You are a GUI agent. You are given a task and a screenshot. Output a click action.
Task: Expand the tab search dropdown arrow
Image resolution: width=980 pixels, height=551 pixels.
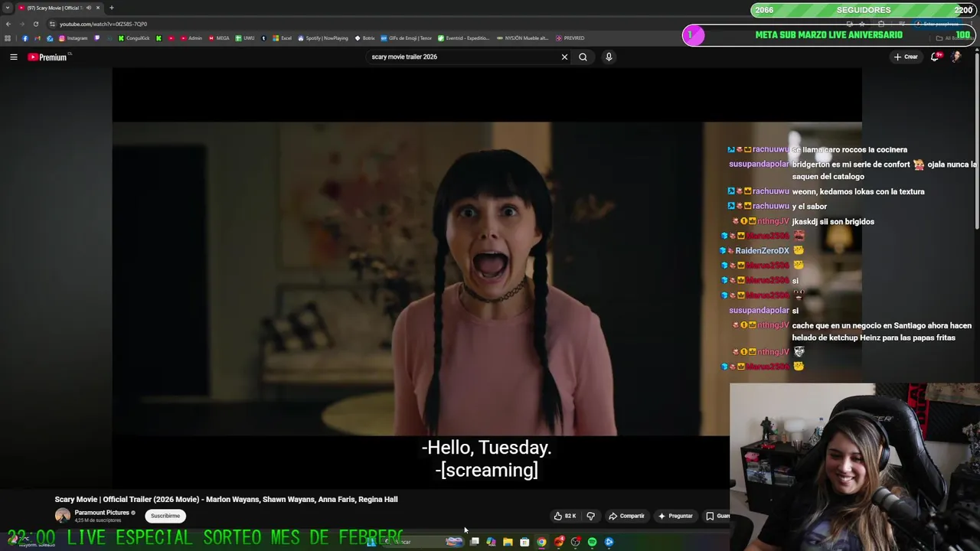pos(8,8)
